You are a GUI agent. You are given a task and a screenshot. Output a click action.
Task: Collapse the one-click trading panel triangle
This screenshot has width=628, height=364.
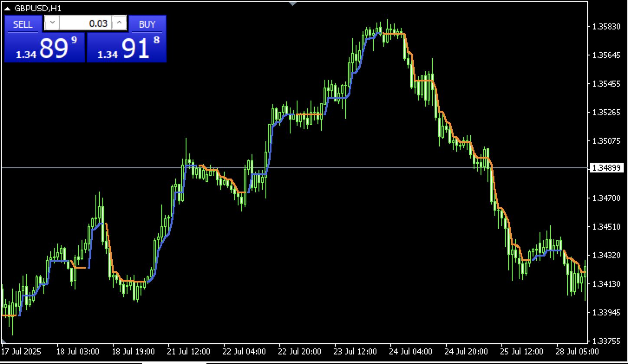(7, 8)
